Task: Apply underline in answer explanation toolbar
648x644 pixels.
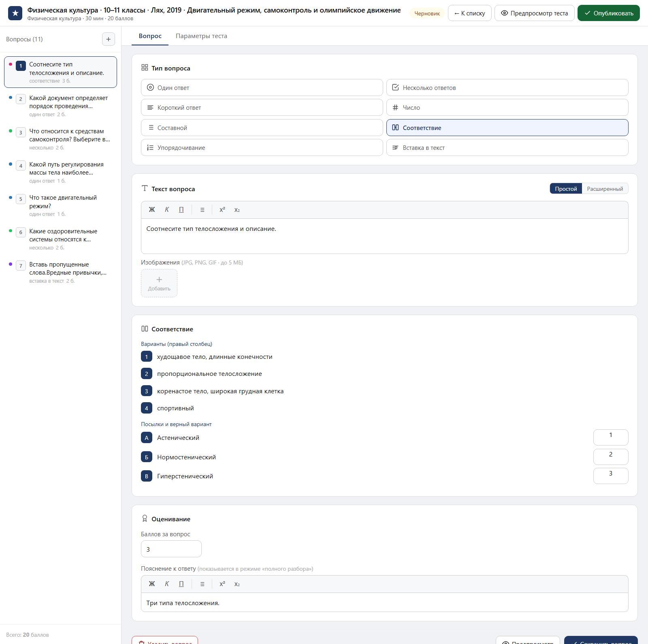Action: click(181, 584)
